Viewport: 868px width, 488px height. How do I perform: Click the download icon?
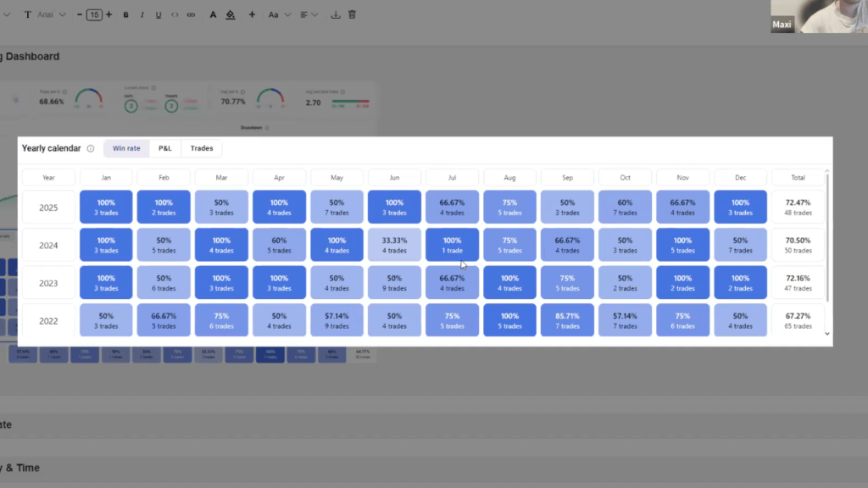point(336,14)
